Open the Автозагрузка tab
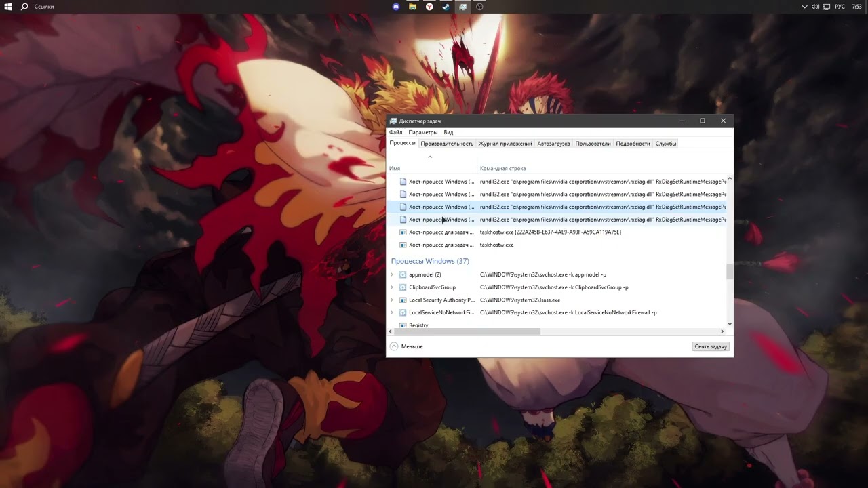The width and height of the screenshot is (868, 488). [x=553, y=144]
